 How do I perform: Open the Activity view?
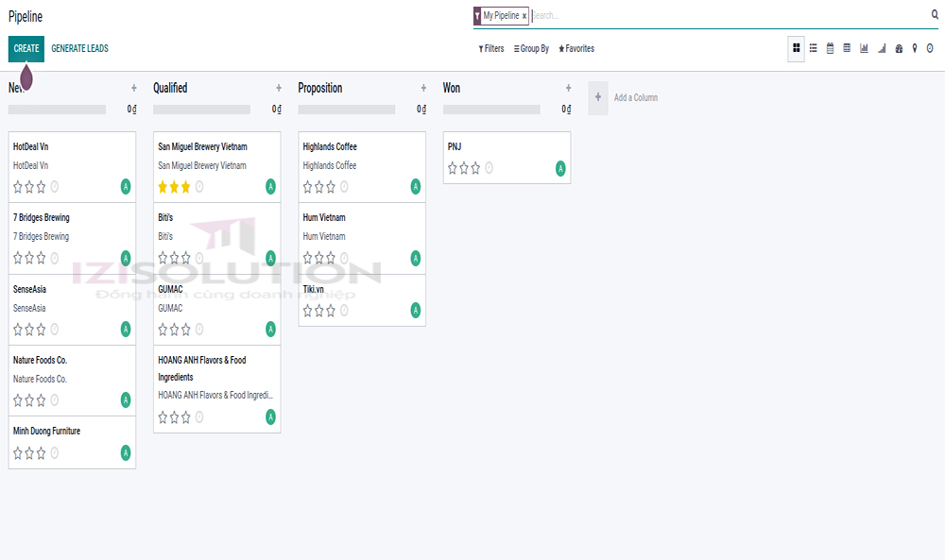pyautogui.click(x=930, y=48)
